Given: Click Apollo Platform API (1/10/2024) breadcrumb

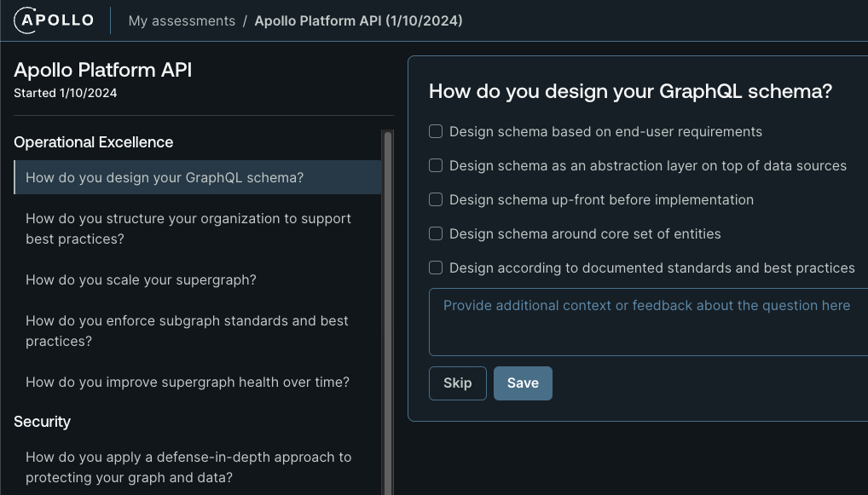Looking at the screenshot, I should [x=358, y=21].
